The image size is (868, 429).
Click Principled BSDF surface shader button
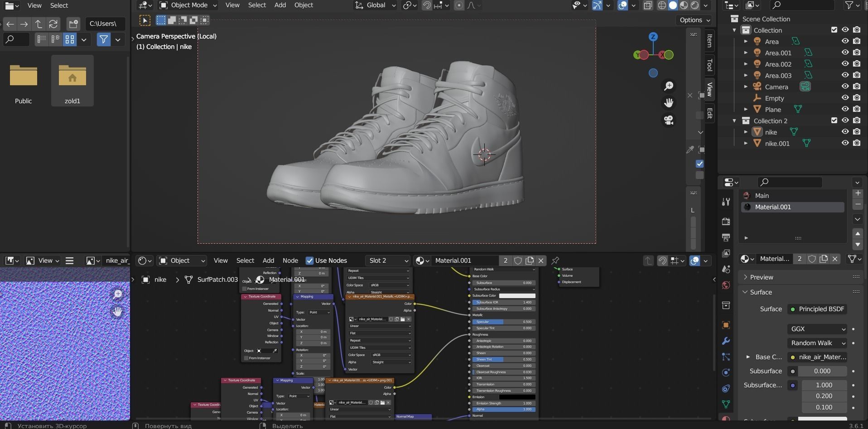coord(818,309)
